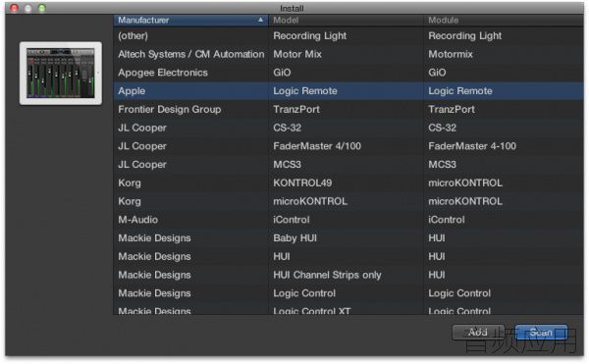Select Logic Control in the Model column
The image size is (589, 364).
click(x=304, y=293)
